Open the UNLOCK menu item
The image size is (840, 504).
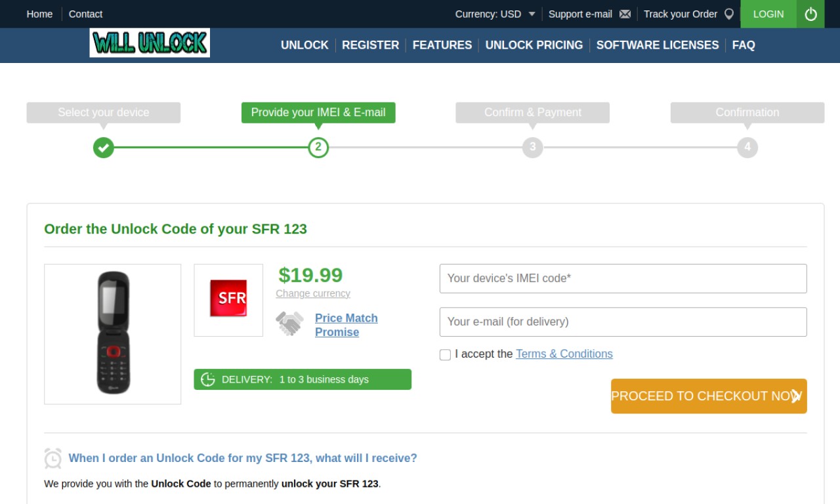pyautogui.click(x=304, y=45)
